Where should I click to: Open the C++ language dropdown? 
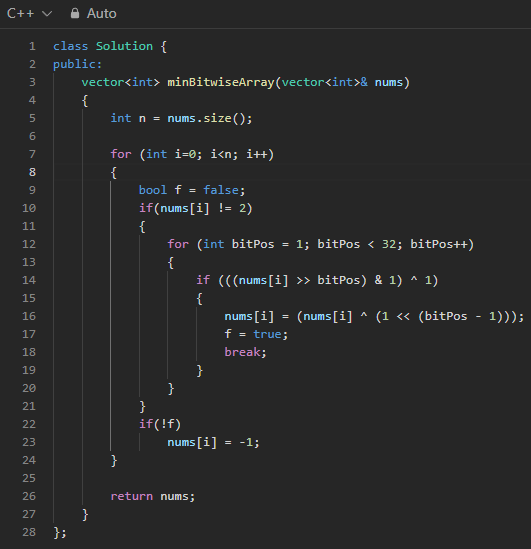point(29,13)
